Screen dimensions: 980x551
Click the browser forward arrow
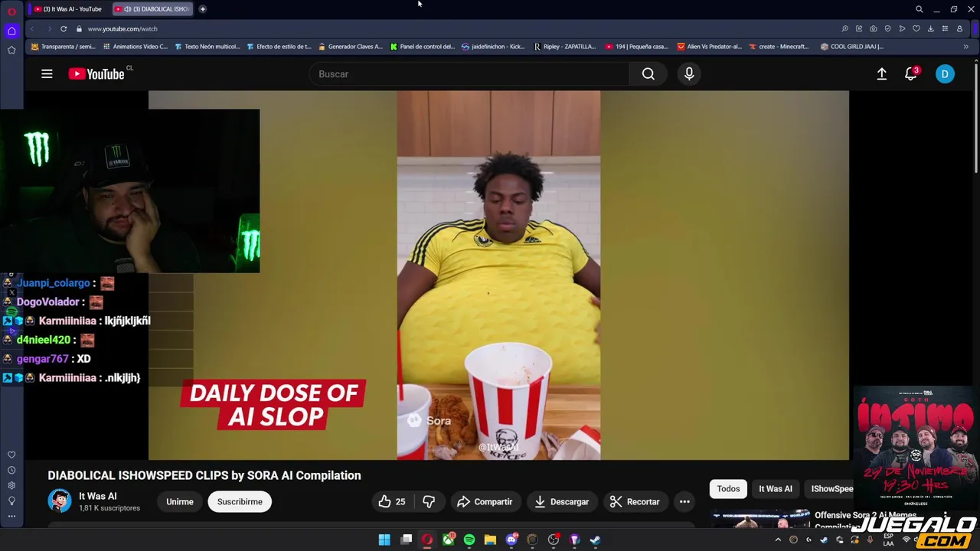(49, 29)
